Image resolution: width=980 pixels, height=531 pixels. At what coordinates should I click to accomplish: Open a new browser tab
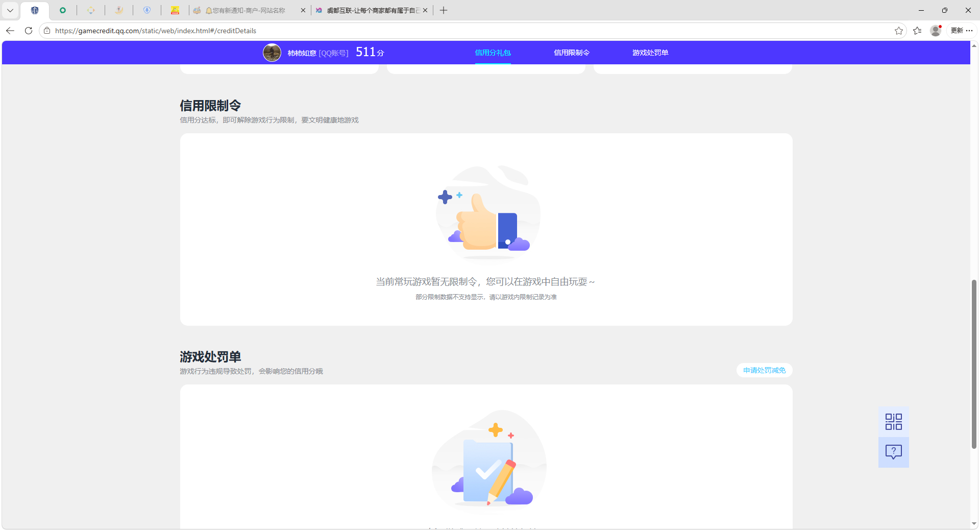coord(444,10)
